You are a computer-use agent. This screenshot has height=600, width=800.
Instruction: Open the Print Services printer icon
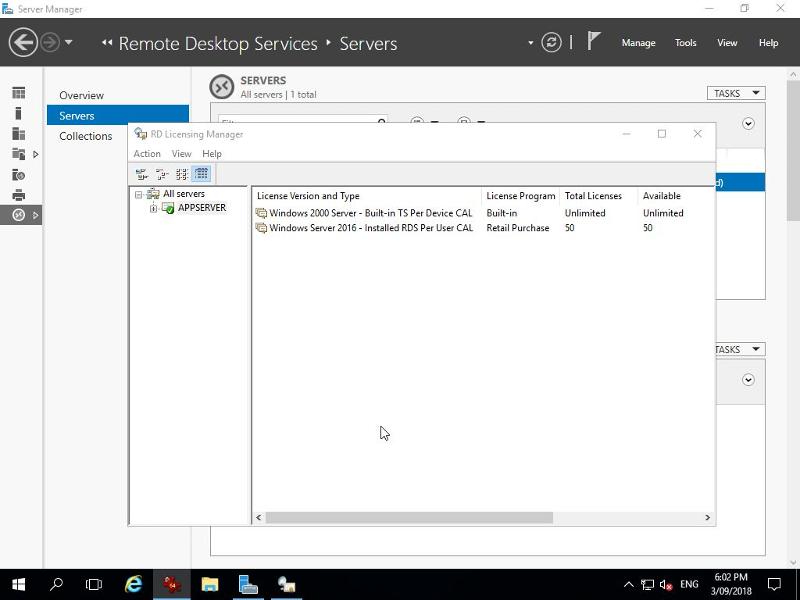tap(19, 195)
